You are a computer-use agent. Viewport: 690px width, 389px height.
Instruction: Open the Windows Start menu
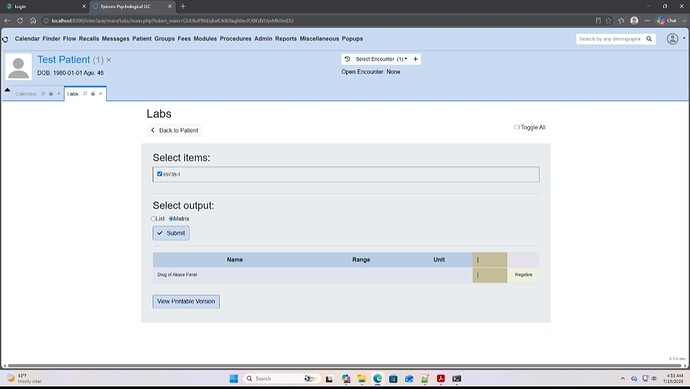[234, 378]
